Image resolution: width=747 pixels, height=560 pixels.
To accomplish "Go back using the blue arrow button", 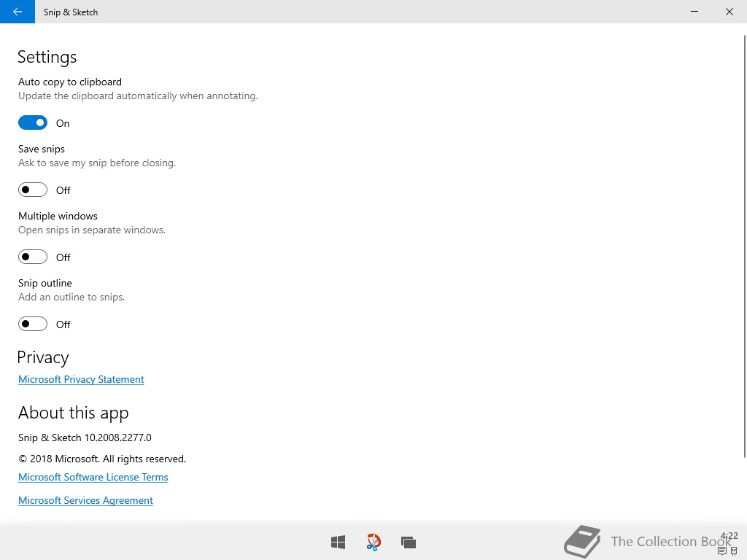I will (x=18, y=12).
